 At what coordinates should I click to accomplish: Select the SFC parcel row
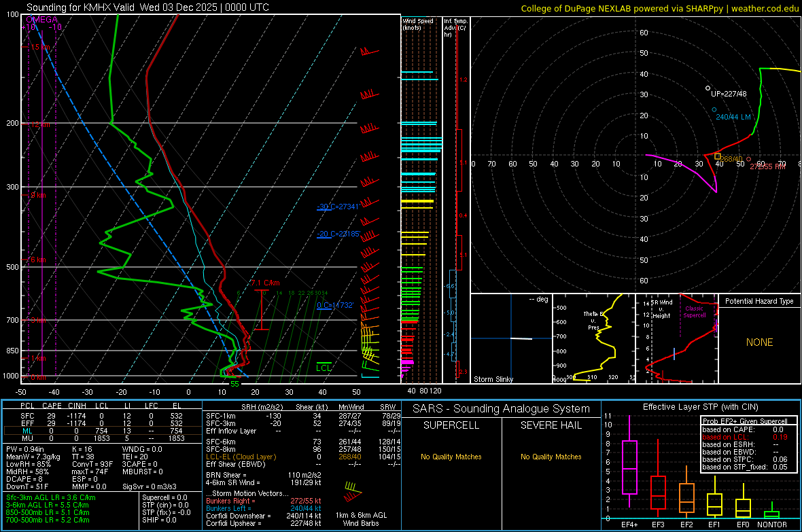tap(102, 416)
